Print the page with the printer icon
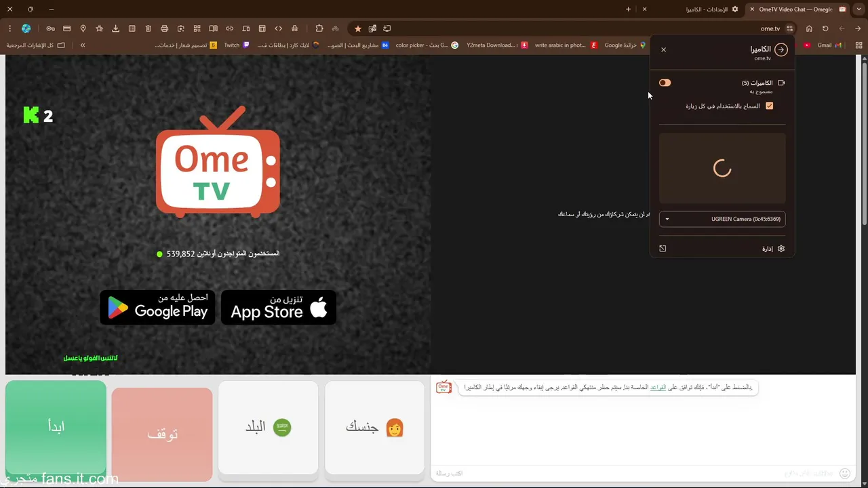This screenshot has height=488, width=868. 164,28
